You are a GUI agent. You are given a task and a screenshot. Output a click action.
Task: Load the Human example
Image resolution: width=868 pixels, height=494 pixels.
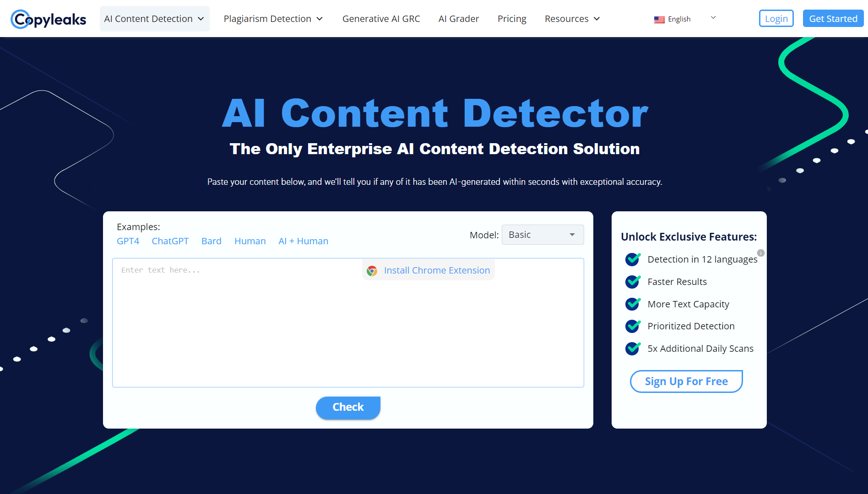click(x=250, y=241)
